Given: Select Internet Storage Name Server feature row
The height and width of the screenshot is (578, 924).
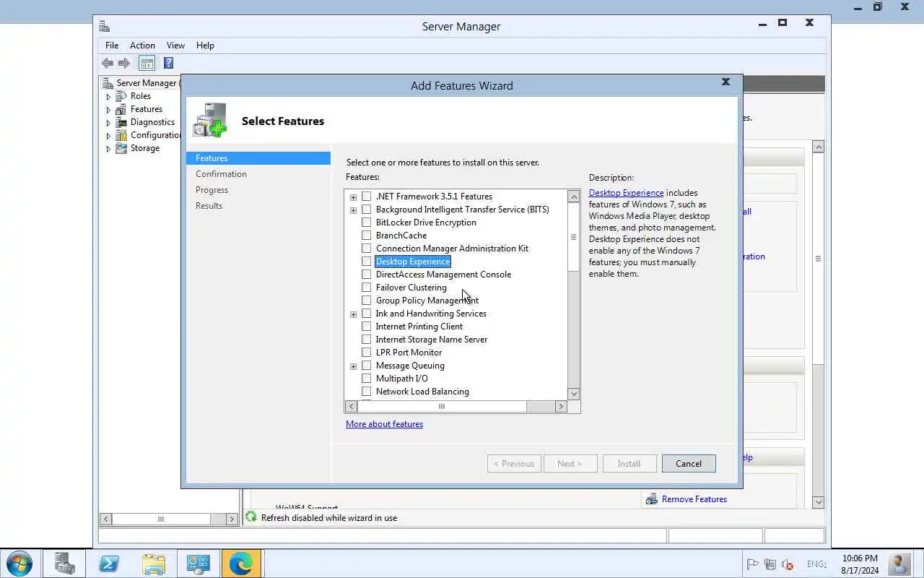Looking at the screenshot, I should click(432, 340).
